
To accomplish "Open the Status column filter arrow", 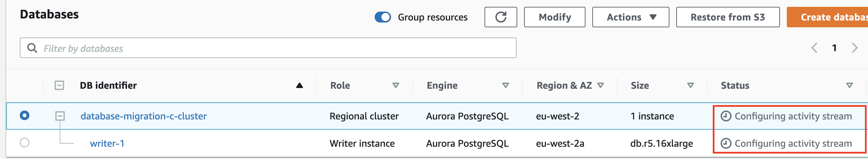I will (850, 85).
